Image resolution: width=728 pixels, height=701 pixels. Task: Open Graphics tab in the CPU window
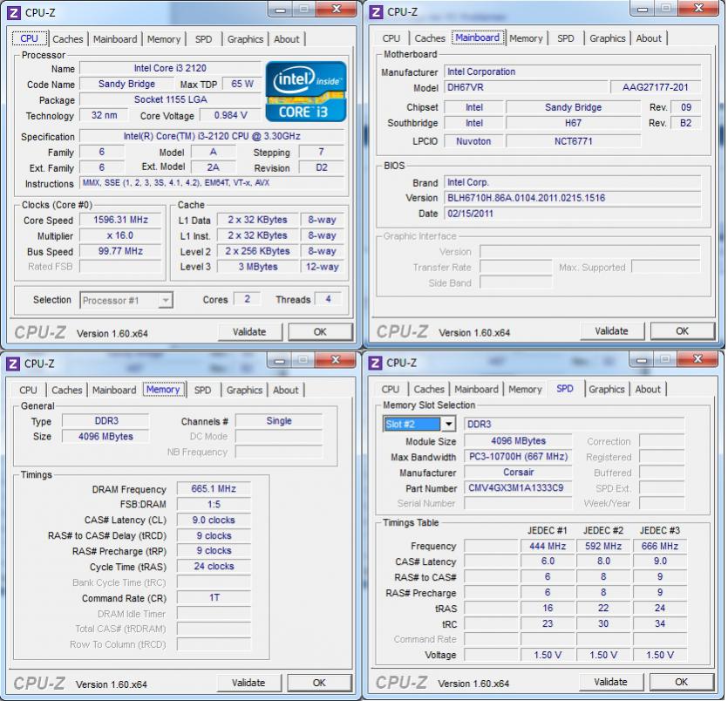(x=245, y=39)
